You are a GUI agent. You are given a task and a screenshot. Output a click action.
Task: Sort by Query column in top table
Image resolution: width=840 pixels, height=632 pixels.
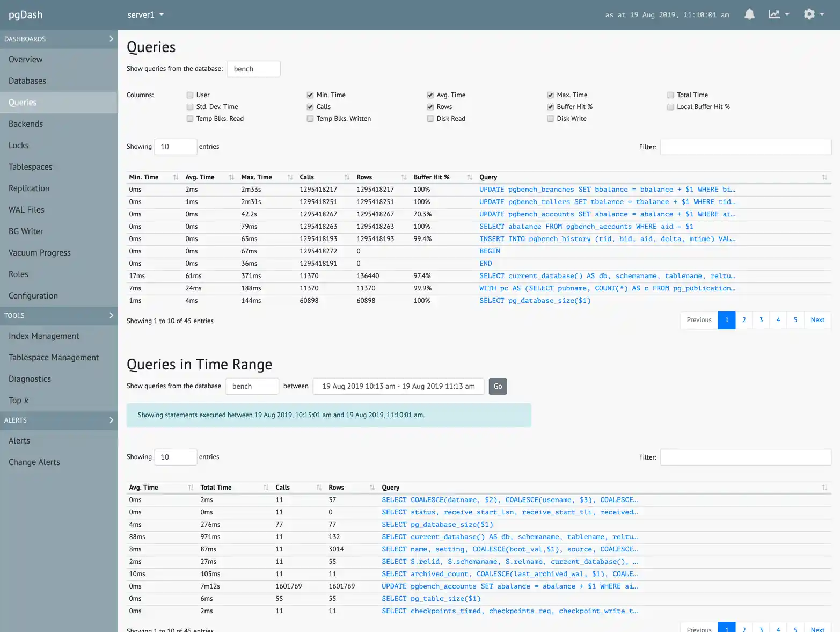coord(824,177)
